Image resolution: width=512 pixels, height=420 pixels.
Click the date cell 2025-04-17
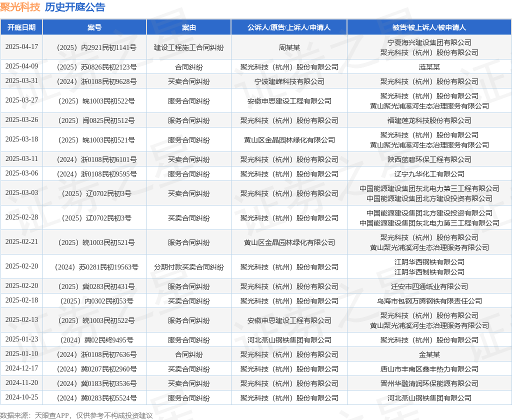(21, 46)
